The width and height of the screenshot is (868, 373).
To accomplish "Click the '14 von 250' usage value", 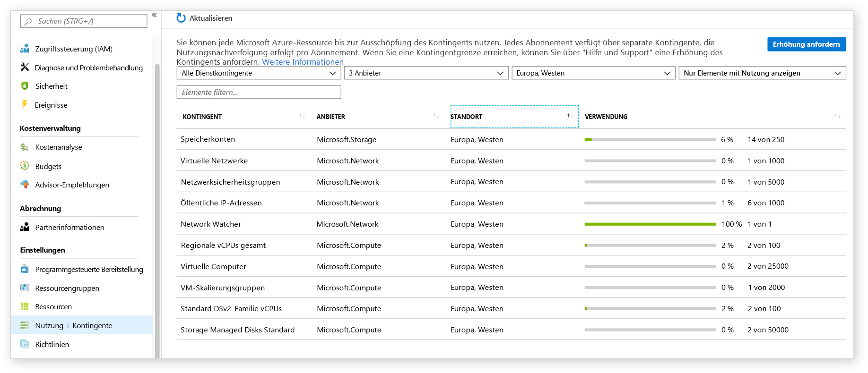I will pyautogui.click(x=766, y=140).
